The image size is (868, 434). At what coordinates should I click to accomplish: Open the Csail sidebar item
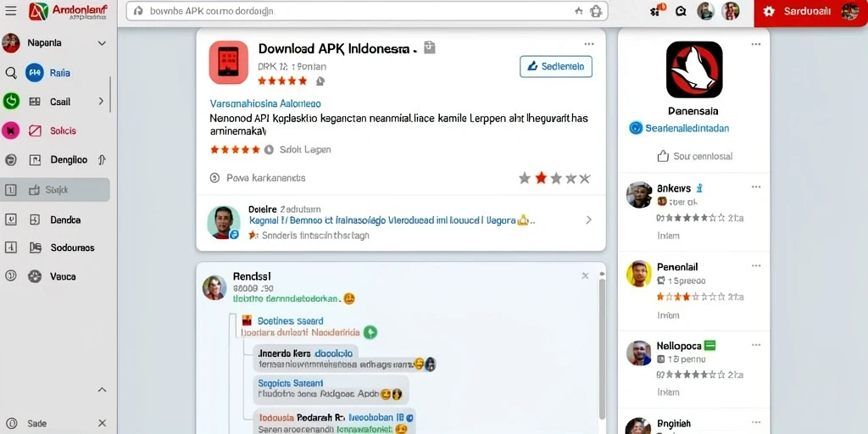tap(60, 102)
